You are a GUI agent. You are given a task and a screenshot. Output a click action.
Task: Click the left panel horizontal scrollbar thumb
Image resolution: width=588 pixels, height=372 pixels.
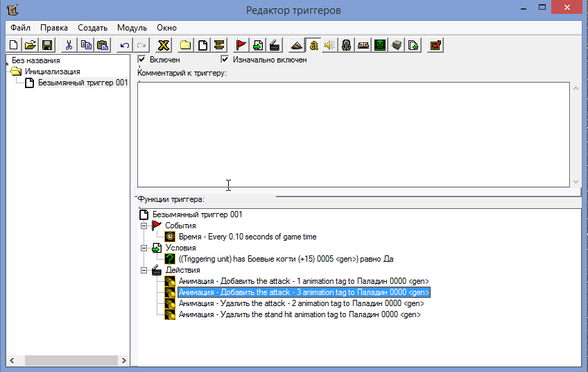71,360
